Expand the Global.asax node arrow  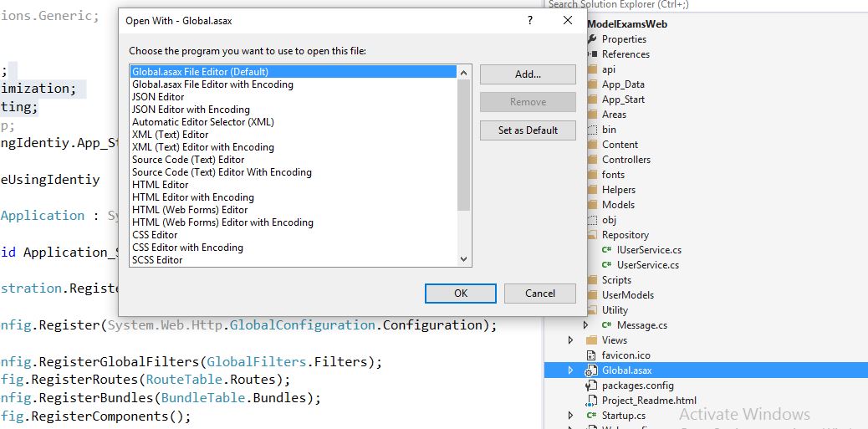[571, 370]
